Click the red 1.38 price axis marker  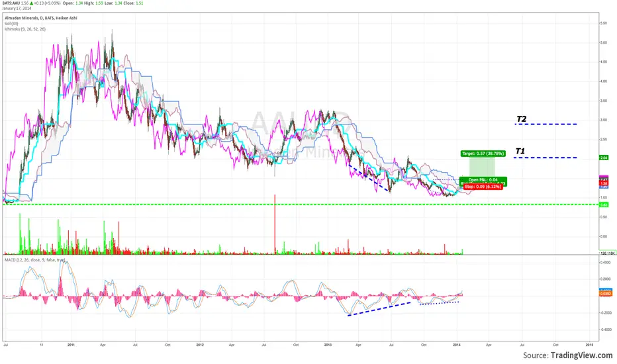[x=603, y=184]
